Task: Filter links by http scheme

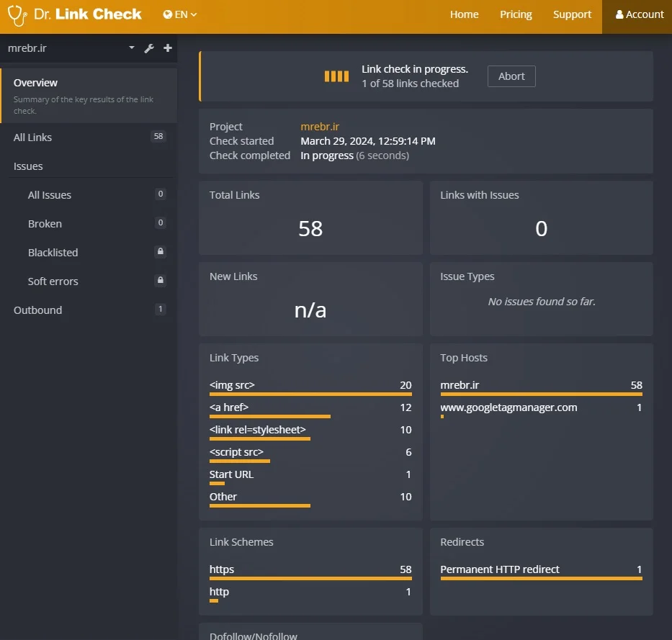Action: (310, 593)
